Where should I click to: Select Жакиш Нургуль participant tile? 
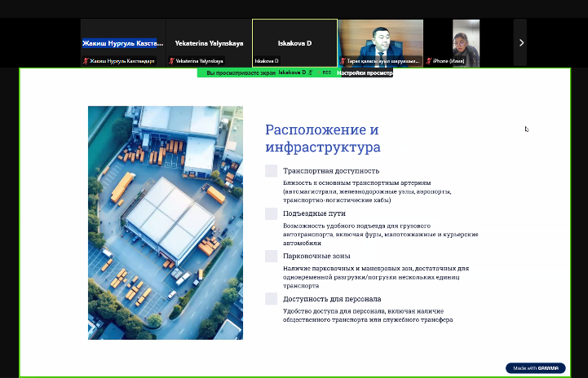123,43
